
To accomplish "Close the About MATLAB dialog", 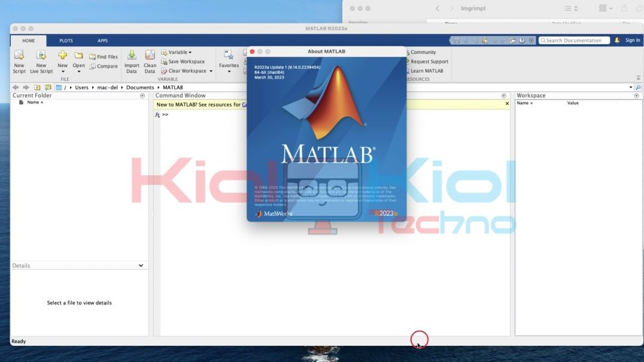I will click(x=252, y=52).
